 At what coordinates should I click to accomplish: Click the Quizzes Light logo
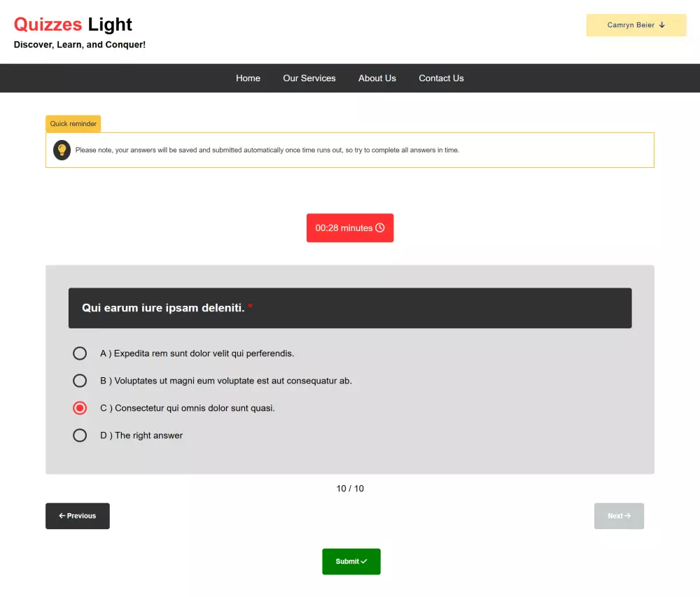click(73, 24)
